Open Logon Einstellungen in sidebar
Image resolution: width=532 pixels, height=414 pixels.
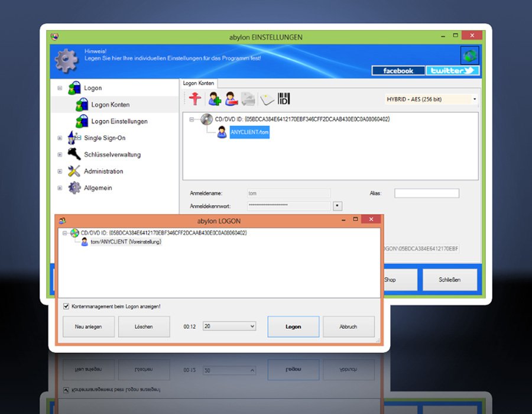[119, 121]
